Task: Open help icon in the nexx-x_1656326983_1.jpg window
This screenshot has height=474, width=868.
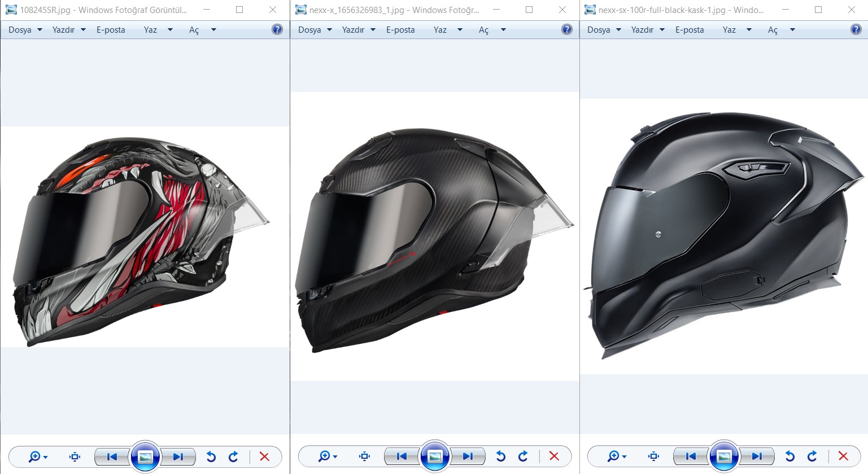Action: pyautogui.click(x=567, y=29)
